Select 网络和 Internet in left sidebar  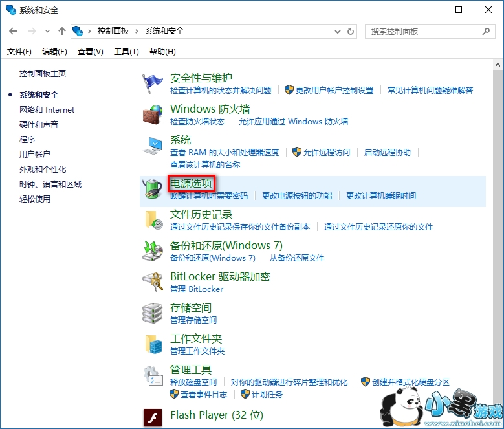[47, 110]
